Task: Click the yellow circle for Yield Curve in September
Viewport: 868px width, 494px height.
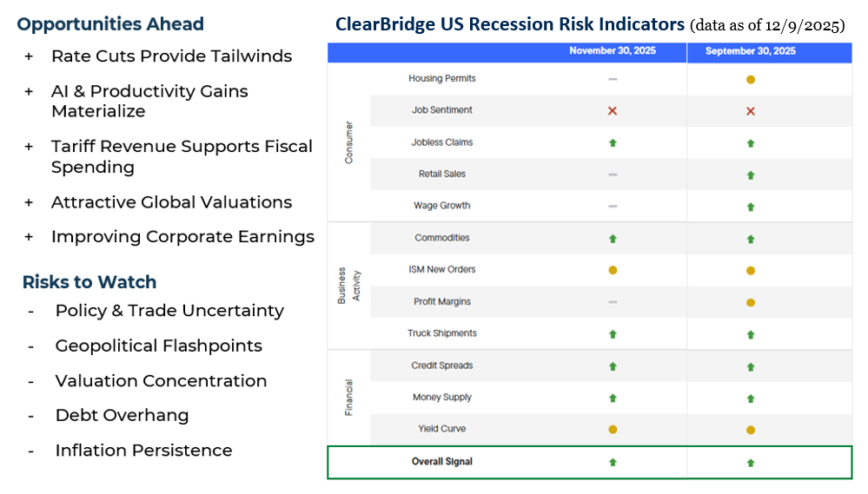Action: coord(751,430)
